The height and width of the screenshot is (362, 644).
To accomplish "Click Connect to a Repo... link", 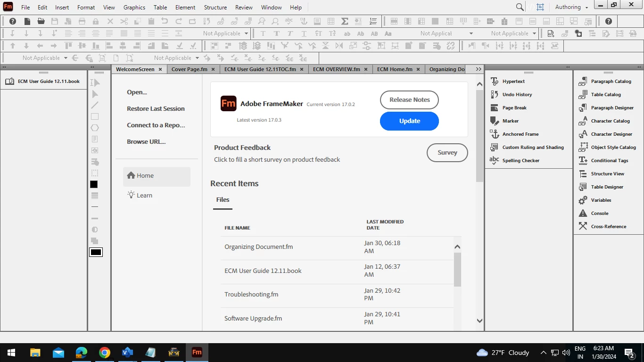I will [x=156, y=125].
